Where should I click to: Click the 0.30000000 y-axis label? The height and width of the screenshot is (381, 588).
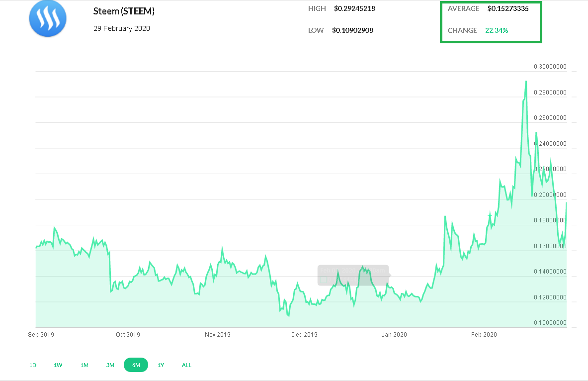click(550, 67)
